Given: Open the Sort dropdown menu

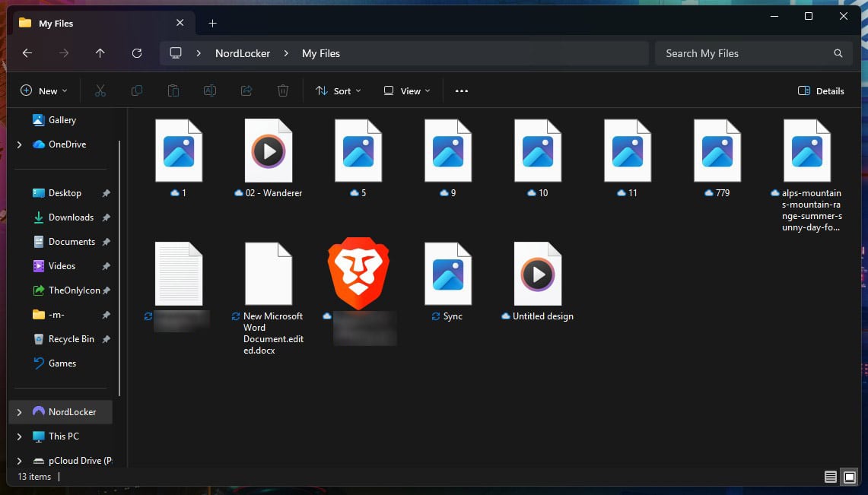Looking at the screenshot, I should point(338,90).
